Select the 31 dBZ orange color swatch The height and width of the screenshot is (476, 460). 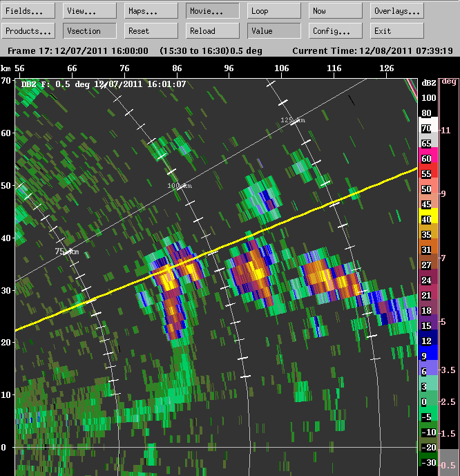tap(428, 246)
